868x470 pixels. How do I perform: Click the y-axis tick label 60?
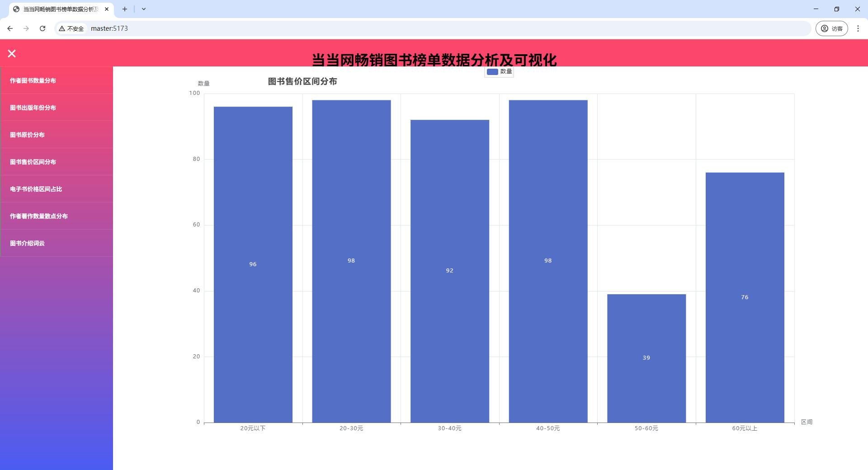[x=196, y=225]
